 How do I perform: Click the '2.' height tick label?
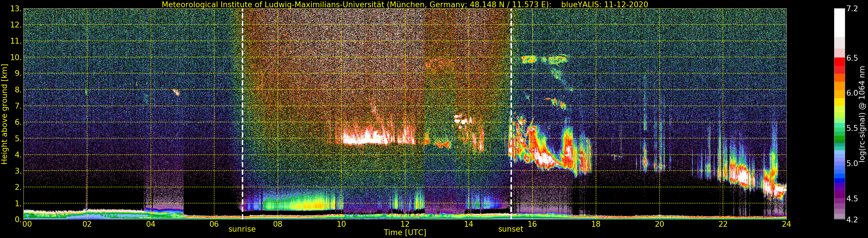pos(18,187)
